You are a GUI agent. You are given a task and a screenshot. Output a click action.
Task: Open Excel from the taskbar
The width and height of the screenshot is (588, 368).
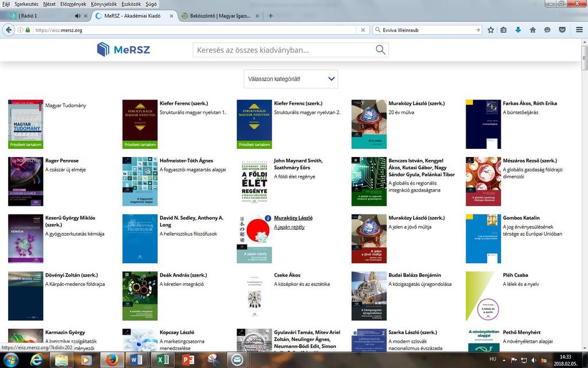click(x=162, y=360)
